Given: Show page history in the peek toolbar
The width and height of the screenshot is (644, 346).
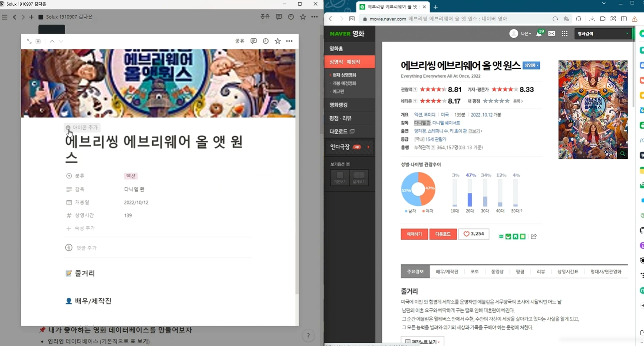Looking at the screenshot, I should coord(265,41).
